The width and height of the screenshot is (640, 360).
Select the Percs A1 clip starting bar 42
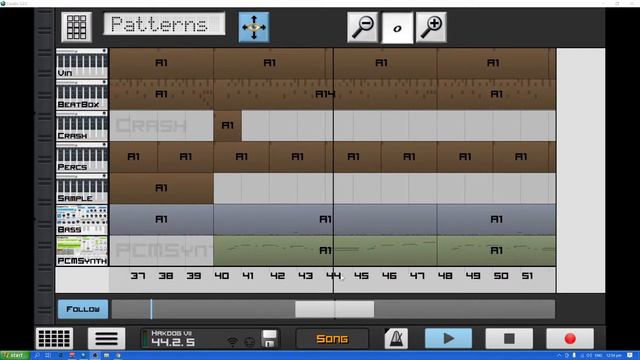coord(297,157)
